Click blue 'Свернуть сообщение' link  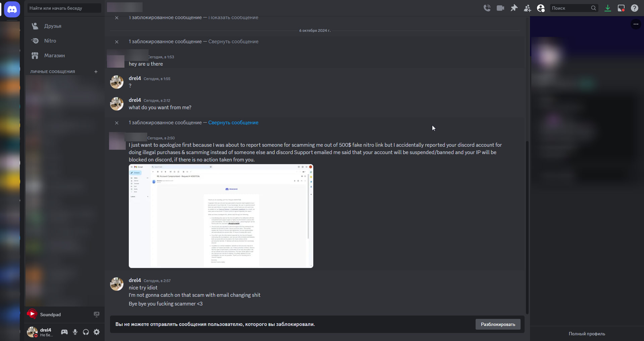pyautogui.click(x=233, y=123)
